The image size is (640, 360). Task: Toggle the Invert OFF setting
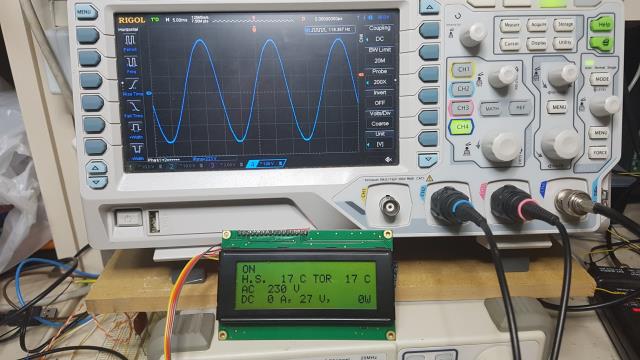(x=380, y=98)
